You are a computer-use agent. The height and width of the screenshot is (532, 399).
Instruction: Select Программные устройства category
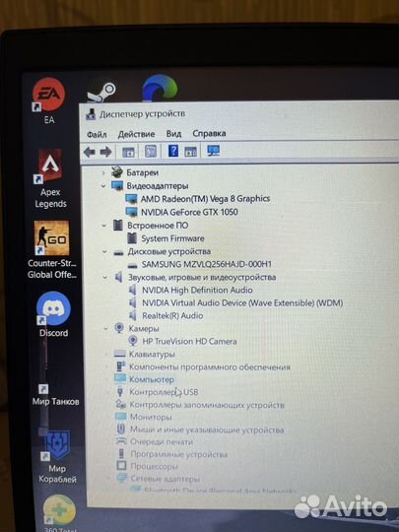point(179,454)
